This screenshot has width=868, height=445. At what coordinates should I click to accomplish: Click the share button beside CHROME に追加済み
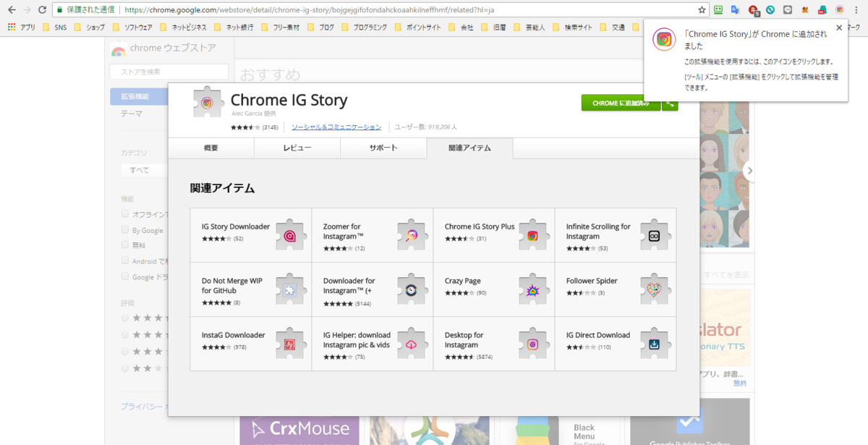click(x=670, y=103)
